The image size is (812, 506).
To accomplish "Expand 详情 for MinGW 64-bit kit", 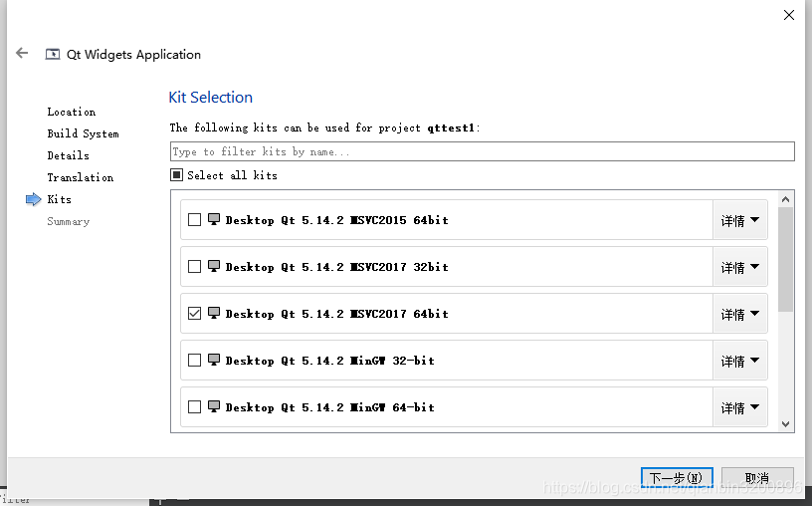I will point(740,407).
